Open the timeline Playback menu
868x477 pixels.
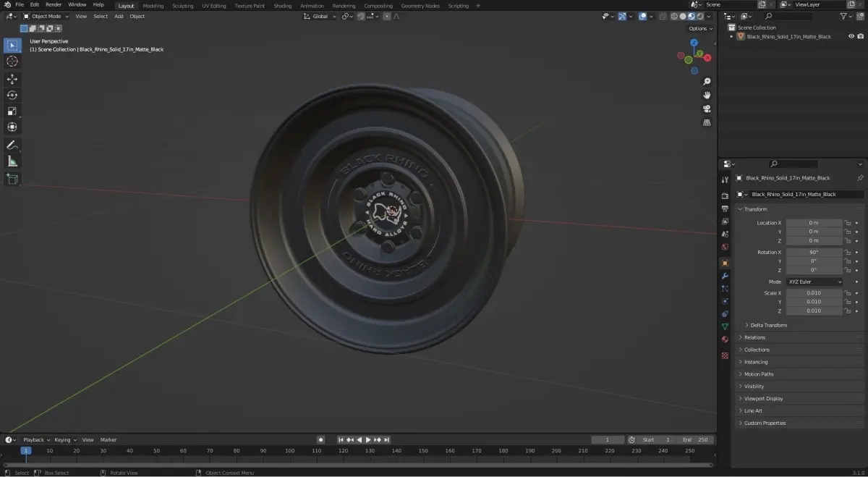coord(36,439)
